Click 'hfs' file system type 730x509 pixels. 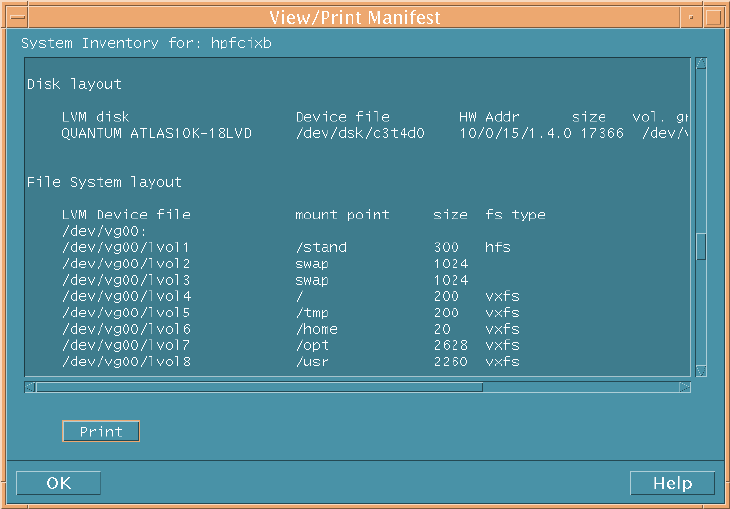pos(498,247)
